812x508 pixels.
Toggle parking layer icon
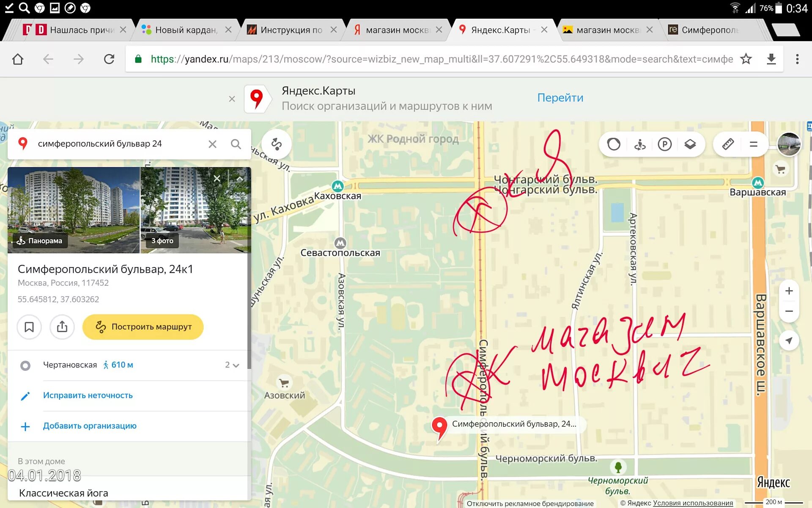665,144
